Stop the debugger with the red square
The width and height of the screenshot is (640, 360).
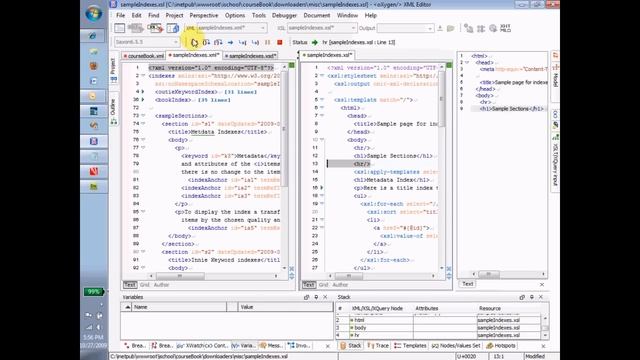pyautogui.click(x=280, y=42)
